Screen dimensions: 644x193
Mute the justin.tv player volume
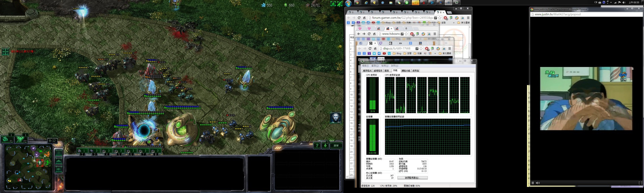tap(538, 183)
